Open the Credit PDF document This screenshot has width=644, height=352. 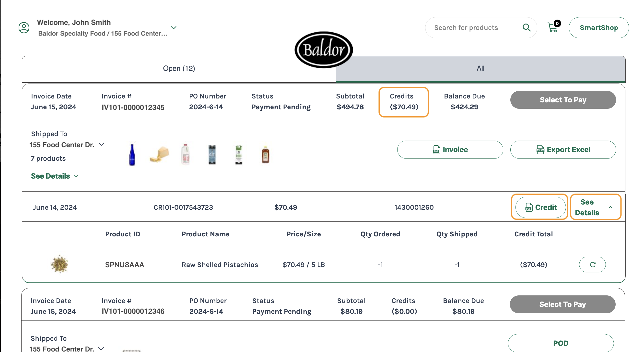(x=540, y=207)
